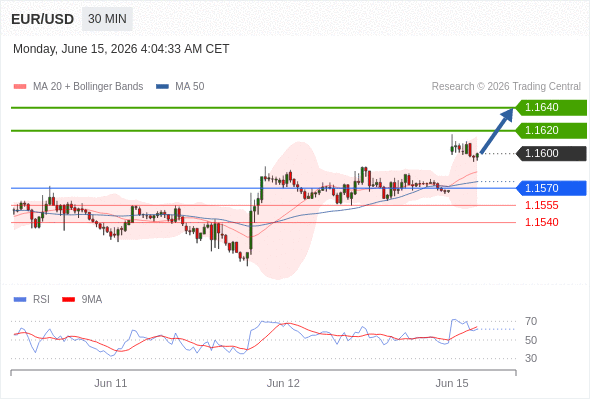Viewport: 590px width, 400px height.
Task: Click the Jun 12 date axis label
Action: tap(283, 383)
